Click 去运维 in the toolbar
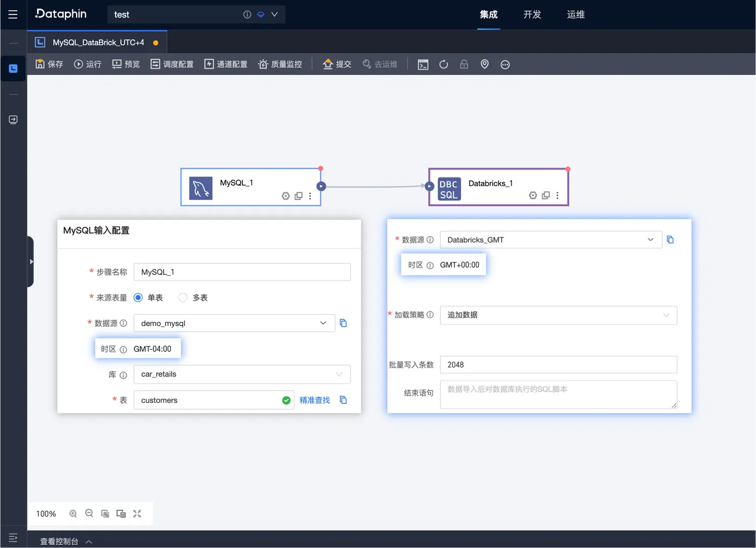 tap(380, 64)
